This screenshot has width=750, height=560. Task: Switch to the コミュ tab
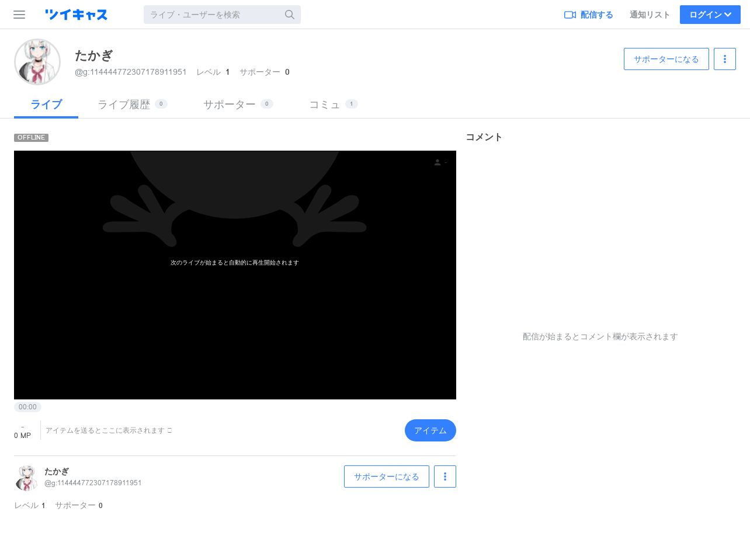click(334, 105)
